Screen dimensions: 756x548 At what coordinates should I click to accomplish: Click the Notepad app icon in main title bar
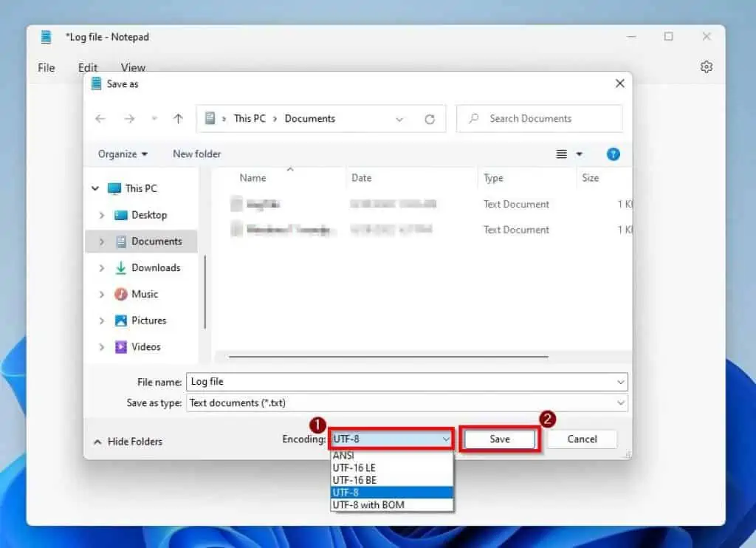pos(46,37)
